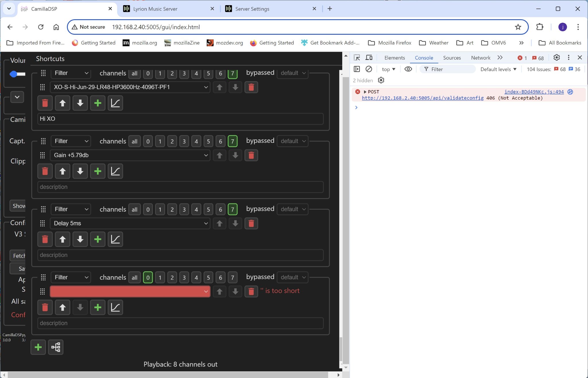Open the index-BDd49NKc.js:494 source link

pos(534,92)
